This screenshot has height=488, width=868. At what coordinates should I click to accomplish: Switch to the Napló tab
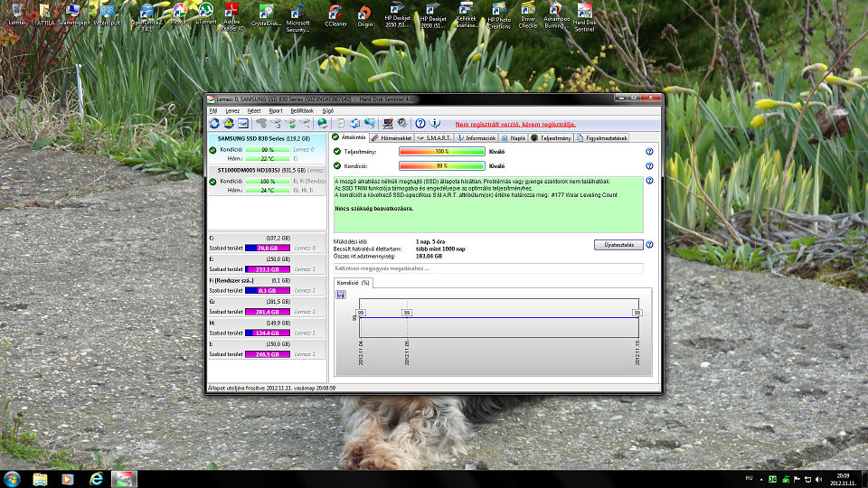point(514,137)
